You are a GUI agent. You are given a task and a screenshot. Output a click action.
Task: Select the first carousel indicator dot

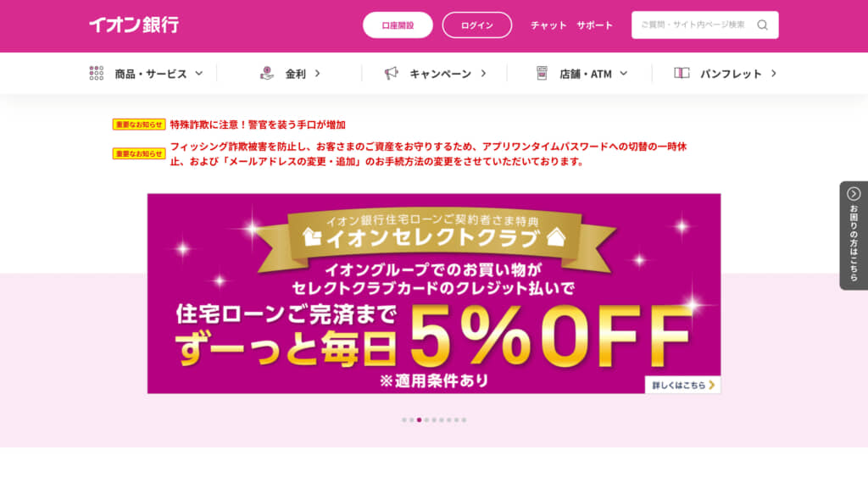(404, 420)
